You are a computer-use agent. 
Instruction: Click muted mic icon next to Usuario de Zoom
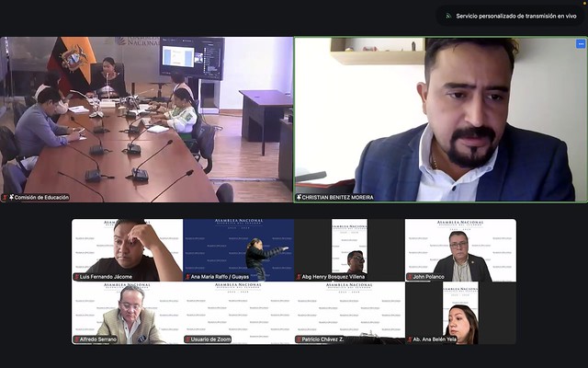pos(187,339)
